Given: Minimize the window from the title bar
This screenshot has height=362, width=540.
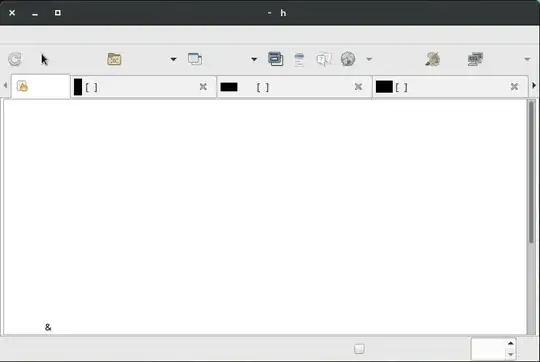Looking at the screenshot, I should tap(35, 14).
